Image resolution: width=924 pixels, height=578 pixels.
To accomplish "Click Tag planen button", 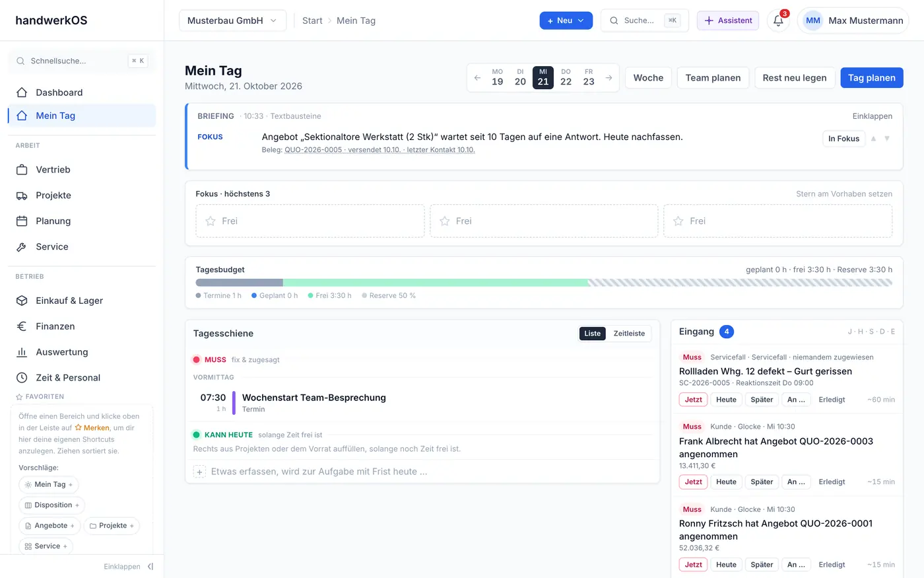I will [871, 78].
